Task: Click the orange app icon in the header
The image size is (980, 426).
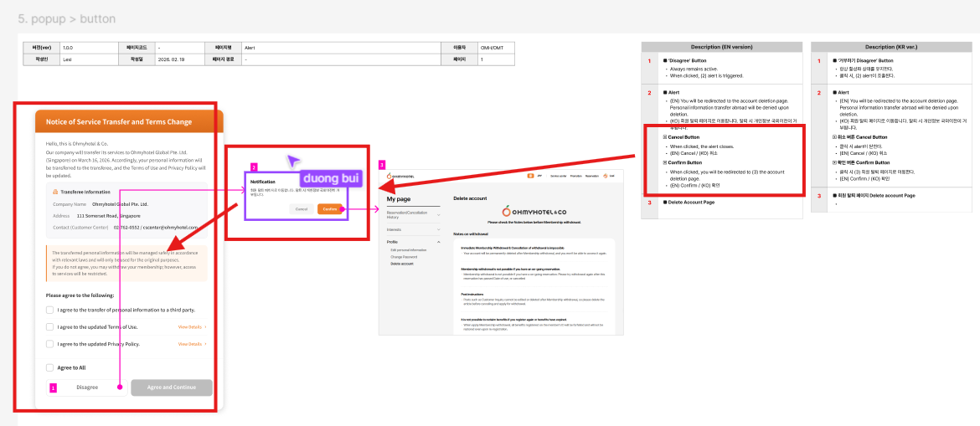Action: click(531, 176)
